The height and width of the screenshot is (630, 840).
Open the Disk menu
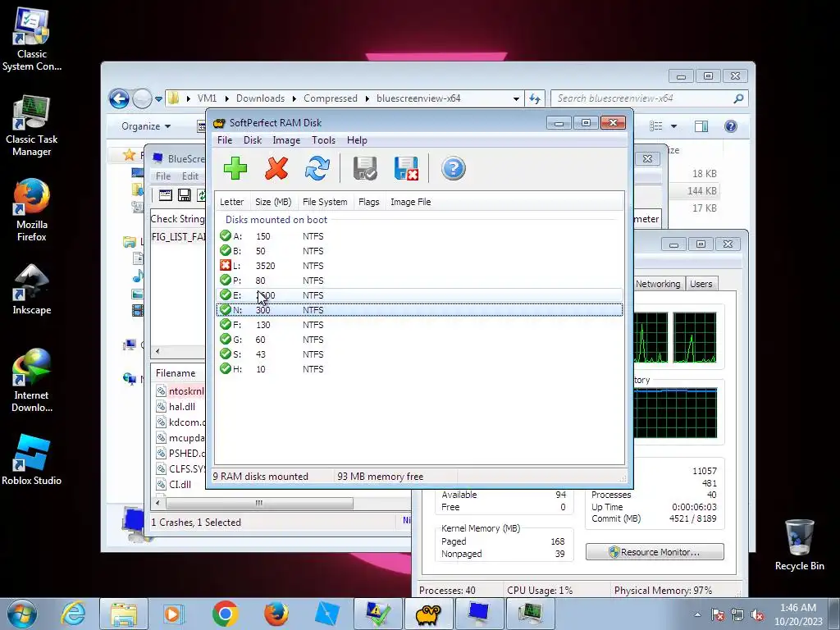(x=253, y=140)
